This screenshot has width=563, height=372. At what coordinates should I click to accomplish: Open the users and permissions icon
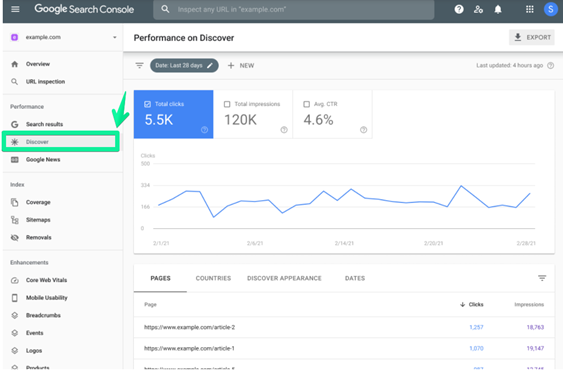pyautogui.click(x=478, y=9)
